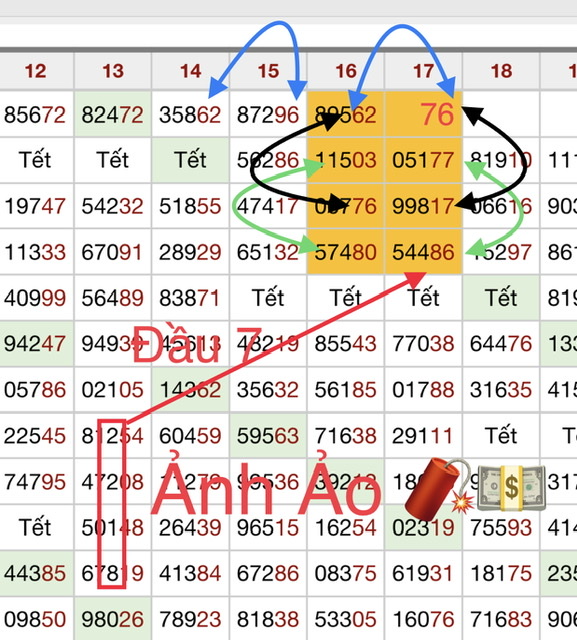Screen dimensions: 577x640
Task: Select cell 82472 in column 13
Action: click(x=113, y=114)
